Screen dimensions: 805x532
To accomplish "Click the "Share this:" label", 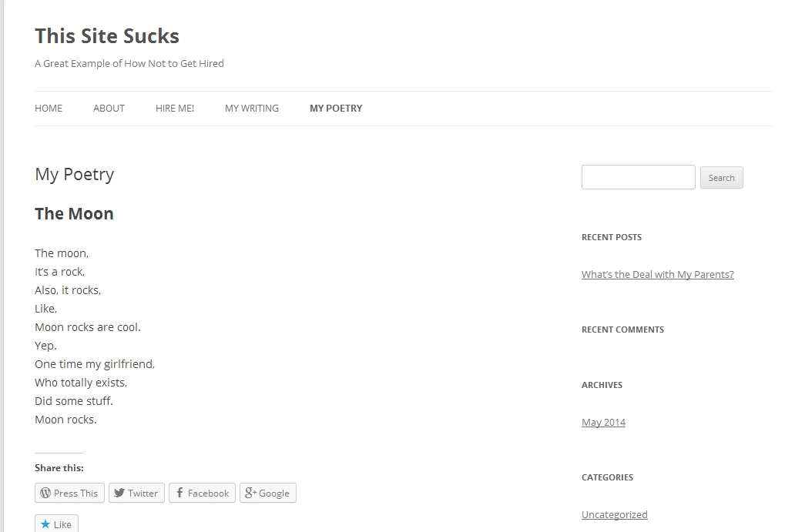I will (x=59, y=468).
